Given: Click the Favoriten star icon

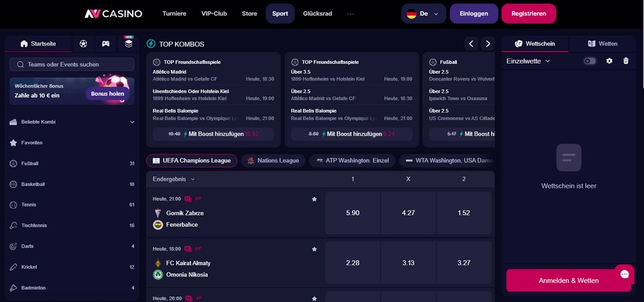Looking at the screenshot, I should tap(13, 142).
